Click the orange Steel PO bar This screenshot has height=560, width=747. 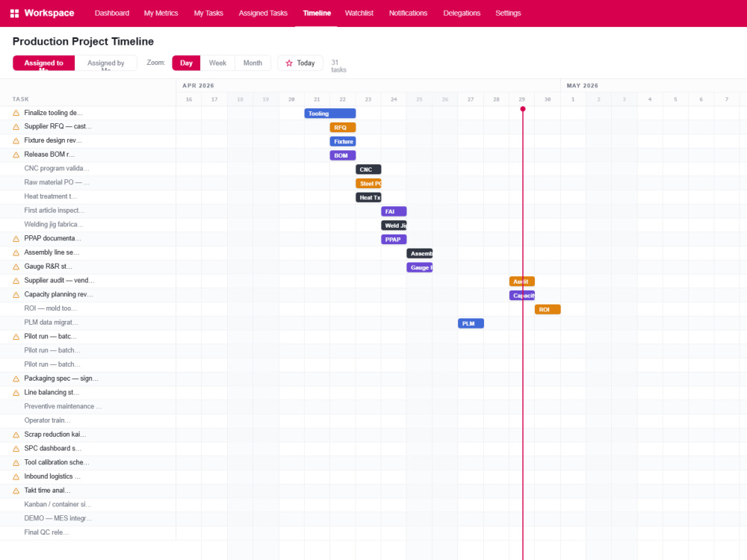pyautogui.click(x=369, y=184)
